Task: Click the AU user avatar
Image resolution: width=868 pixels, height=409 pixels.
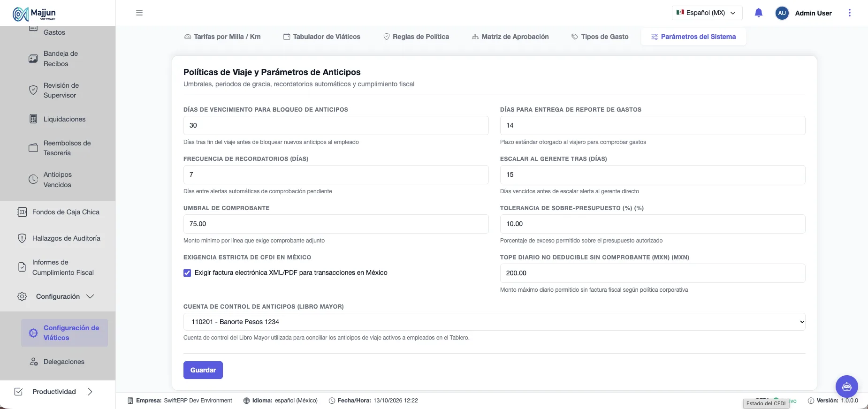Action: [x=782, y=13]
